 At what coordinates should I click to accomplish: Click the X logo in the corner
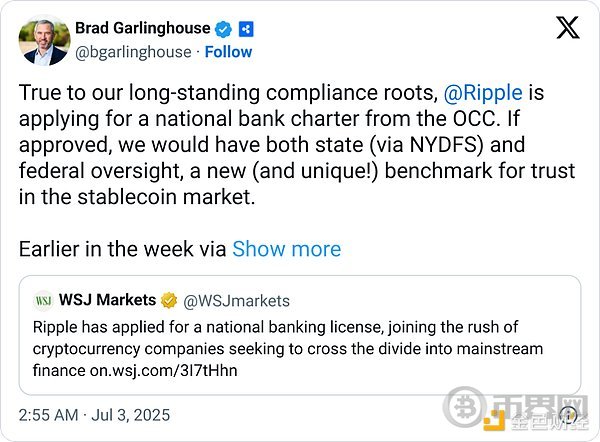(x=567, y=28)
